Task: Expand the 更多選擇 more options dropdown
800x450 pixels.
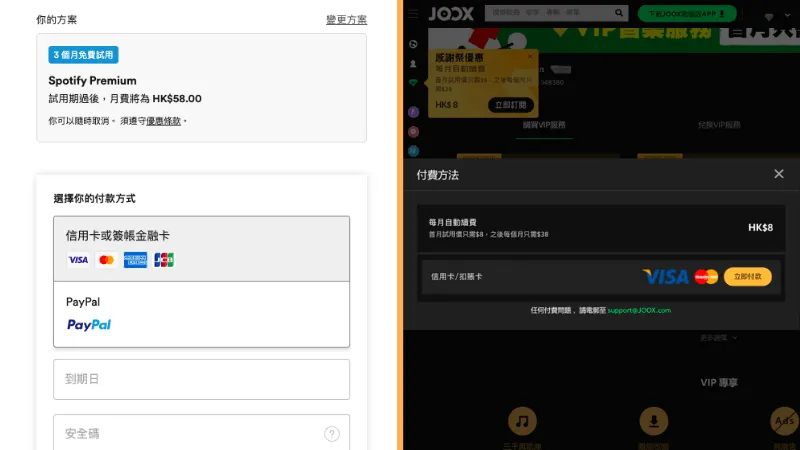Action: pyautogui.click(x=718, y=338)
